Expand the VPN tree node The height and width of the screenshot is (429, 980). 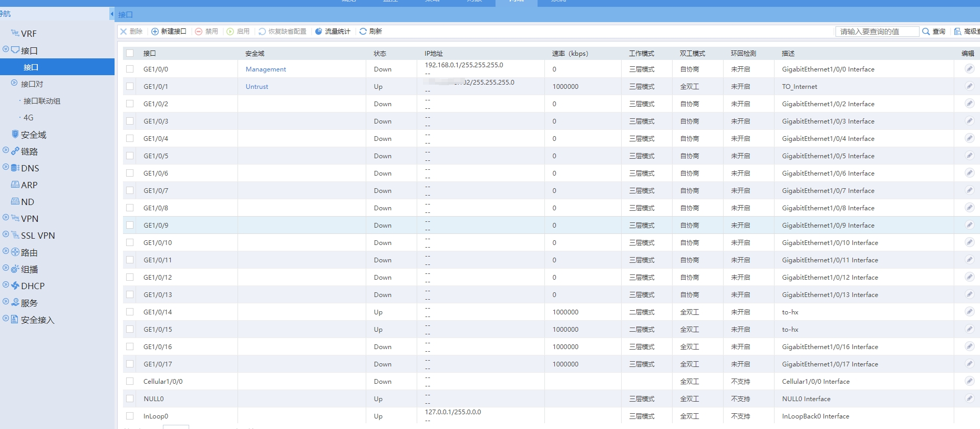tap(6, 217)
